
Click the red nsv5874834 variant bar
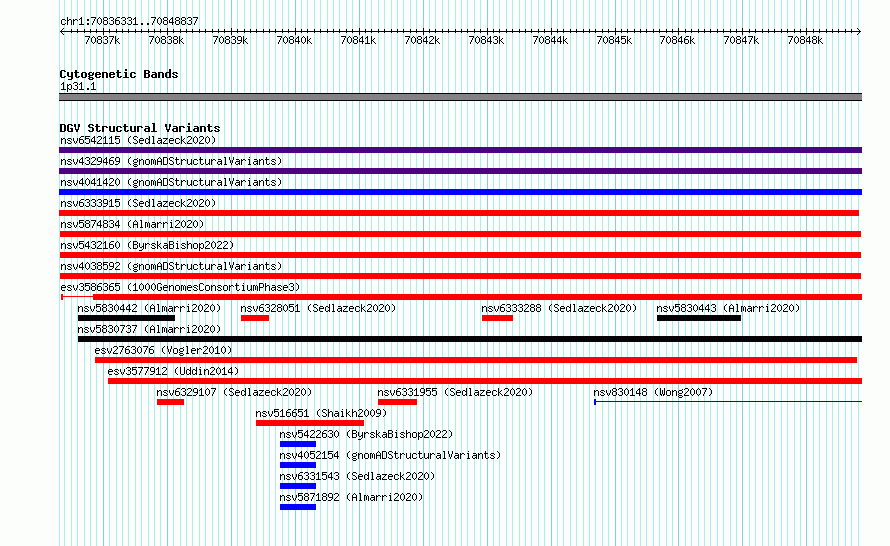pyautogui.click(x=460, y=234)
